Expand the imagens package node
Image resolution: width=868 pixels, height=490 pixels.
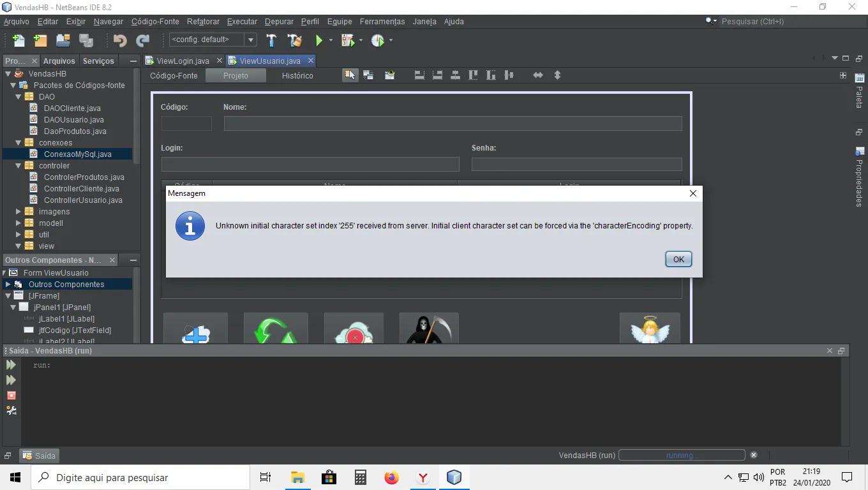tap(18, 212)
